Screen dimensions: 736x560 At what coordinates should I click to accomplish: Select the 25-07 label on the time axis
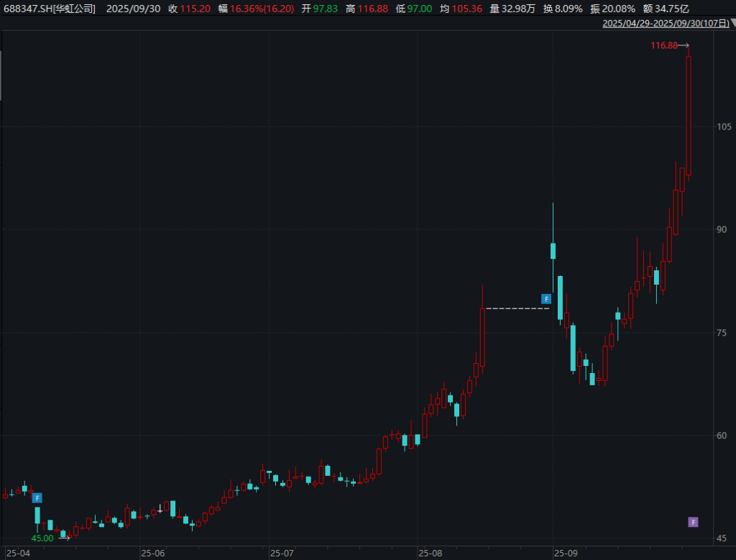pos(282,554)
